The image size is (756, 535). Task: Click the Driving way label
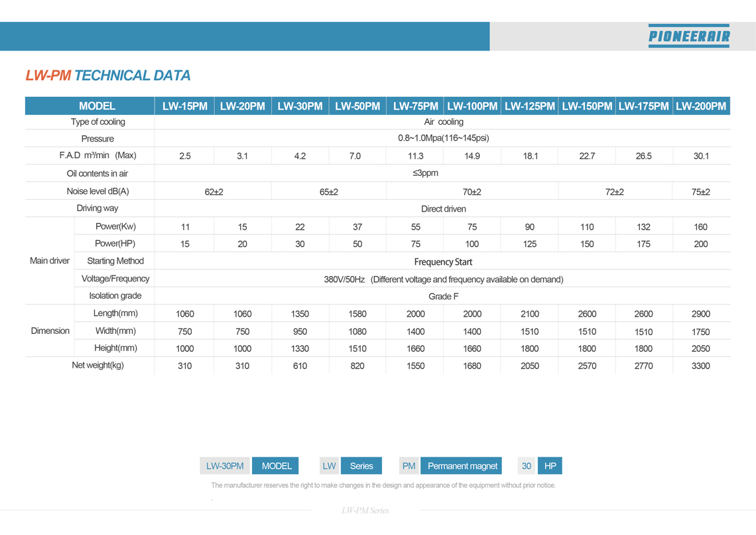[97, 208]
